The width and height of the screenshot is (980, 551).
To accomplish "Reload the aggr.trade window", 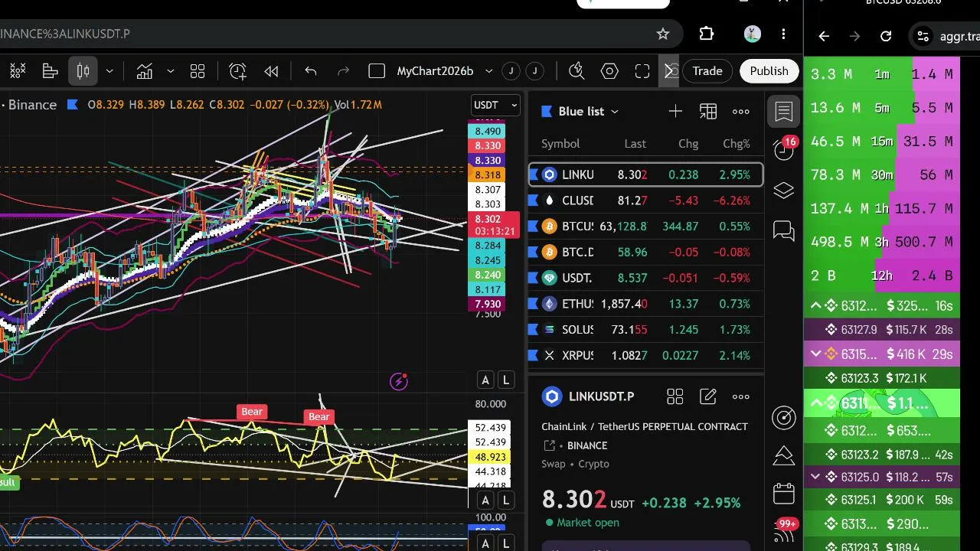I will (886, 36).
